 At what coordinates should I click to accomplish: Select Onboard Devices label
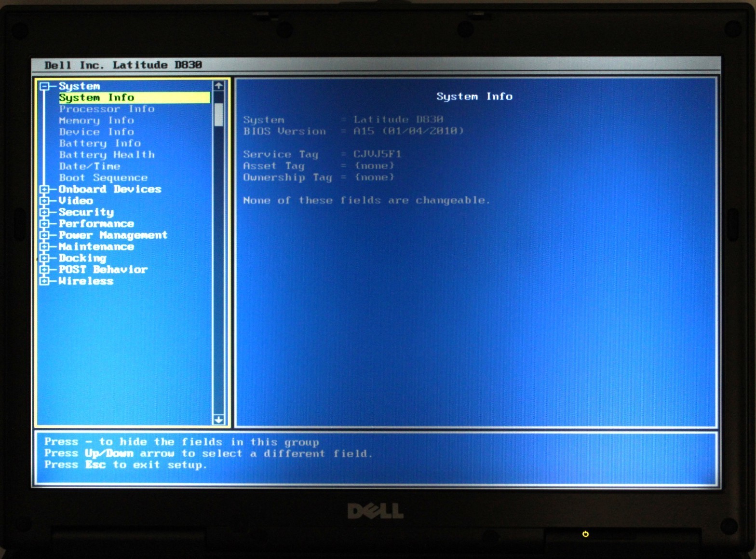110,190
